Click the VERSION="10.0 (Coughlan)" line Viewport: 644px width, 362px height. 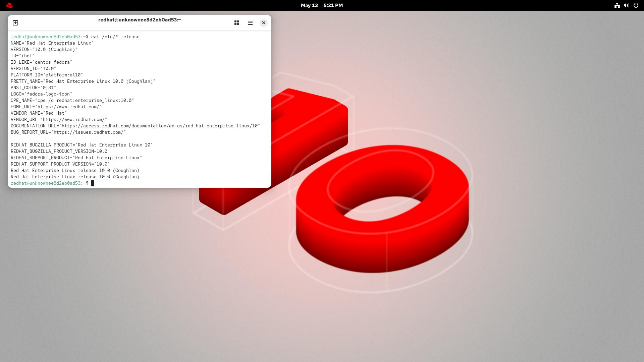click(44, 50)
